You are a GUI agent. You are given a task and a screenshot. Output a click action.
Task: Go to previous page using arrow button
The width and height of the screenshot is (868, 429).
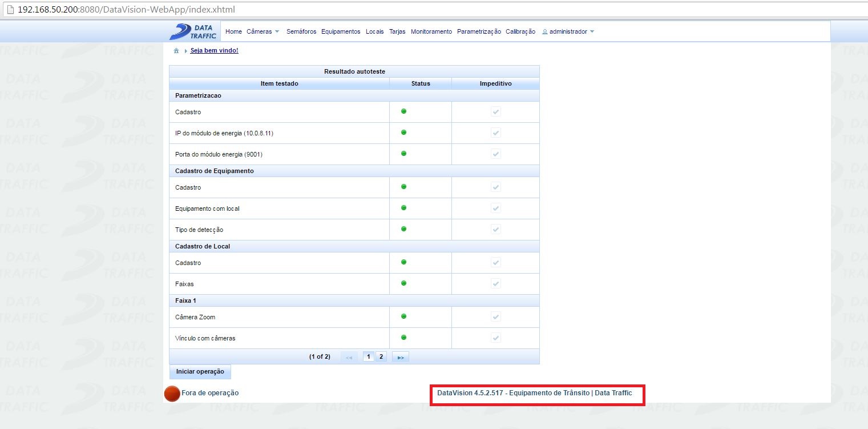pos(349,357)
